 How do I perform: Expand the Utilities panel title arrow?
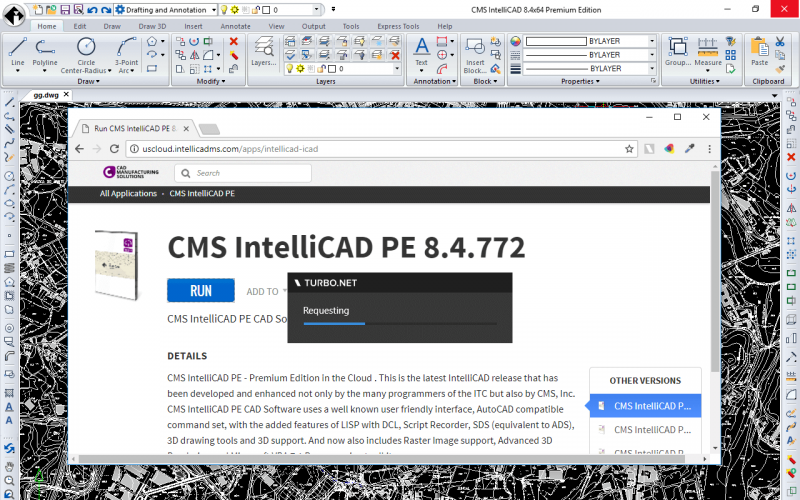click(717, 82)
